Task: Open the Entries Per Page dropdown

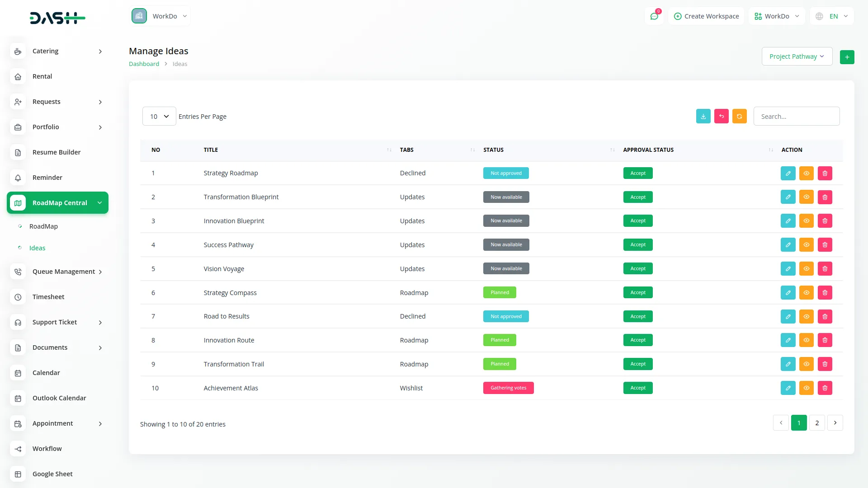Action: tap(159, 116)
